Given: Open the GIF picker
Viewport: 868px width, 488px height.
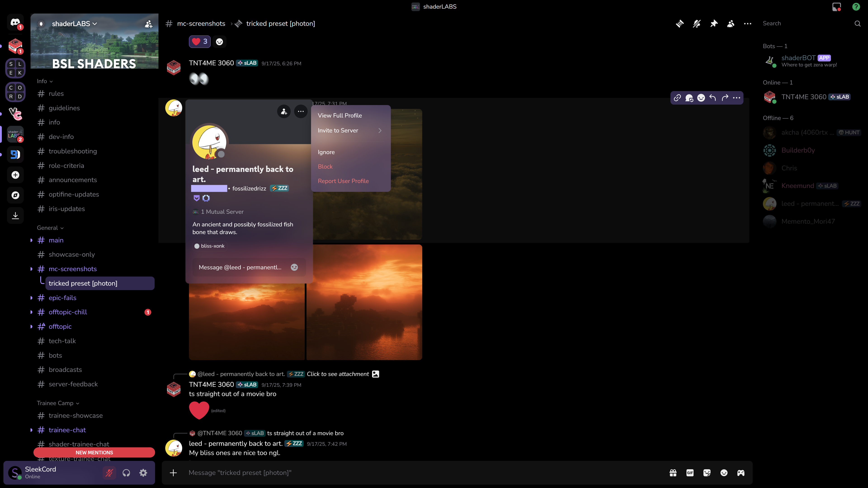Looking at the screenshot, I should [690, 473].
